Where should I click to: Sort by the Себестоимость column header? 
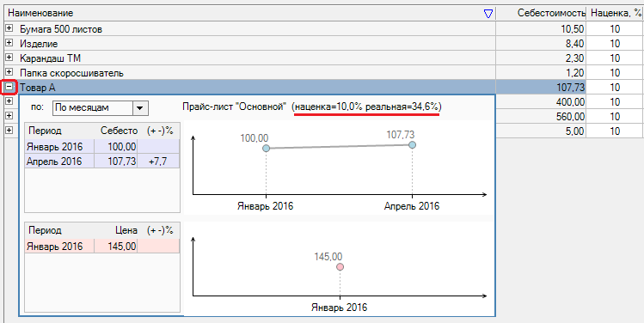click(541, 13)
